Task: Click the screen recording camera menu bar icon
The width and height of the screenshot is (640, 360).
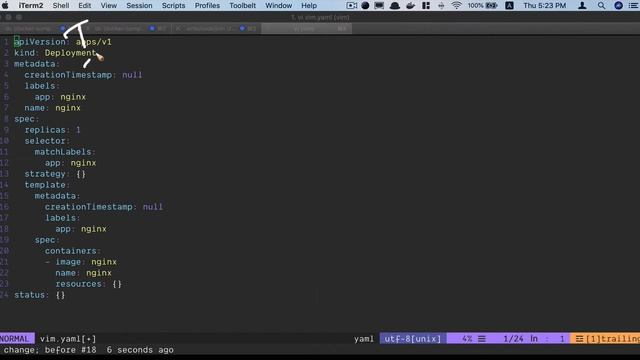Action: point(351,5)
